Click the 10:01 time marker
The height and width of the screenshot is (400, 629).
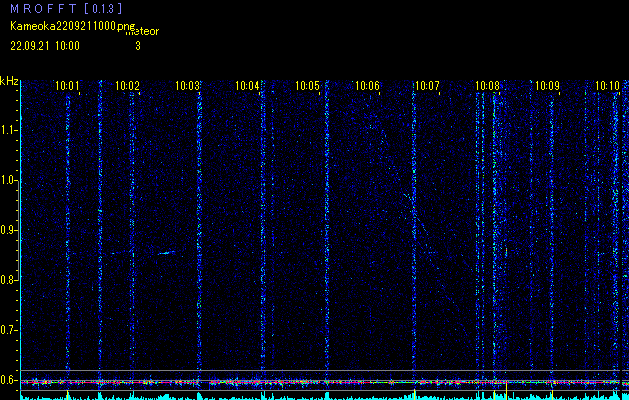click(x=67, y=86)
